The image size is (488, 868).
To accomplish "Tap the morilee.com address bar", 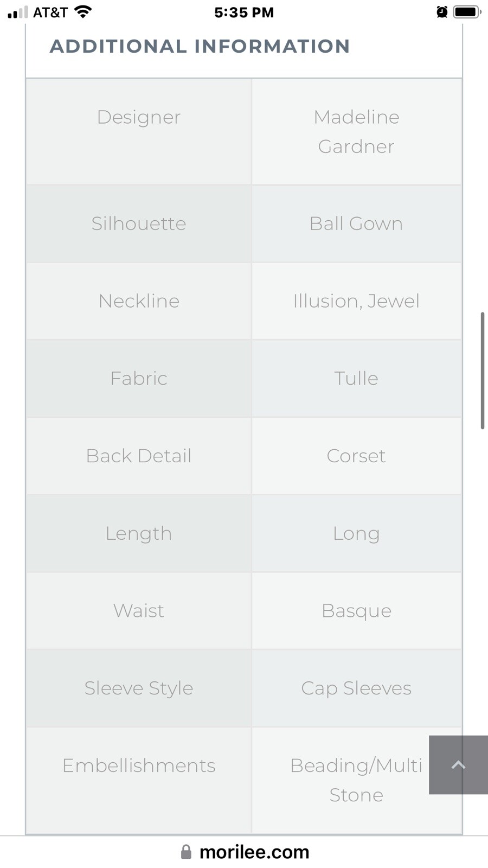I will click(254, 852).
